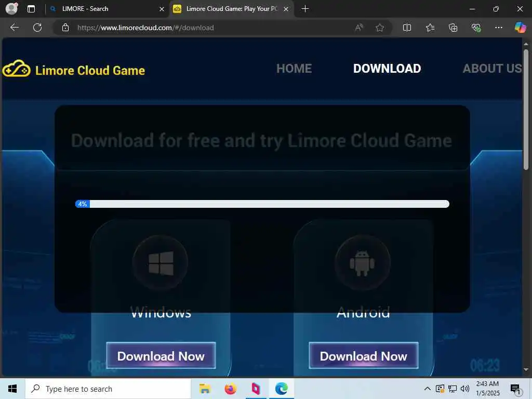Click the security tray icon with warning

(440, 389)
